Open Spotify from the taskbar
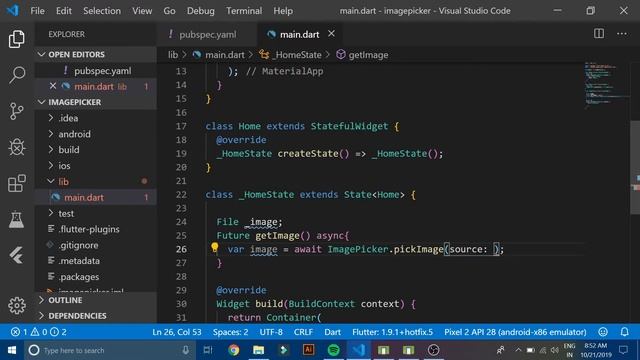640x360 pixels. pos(333,350)
